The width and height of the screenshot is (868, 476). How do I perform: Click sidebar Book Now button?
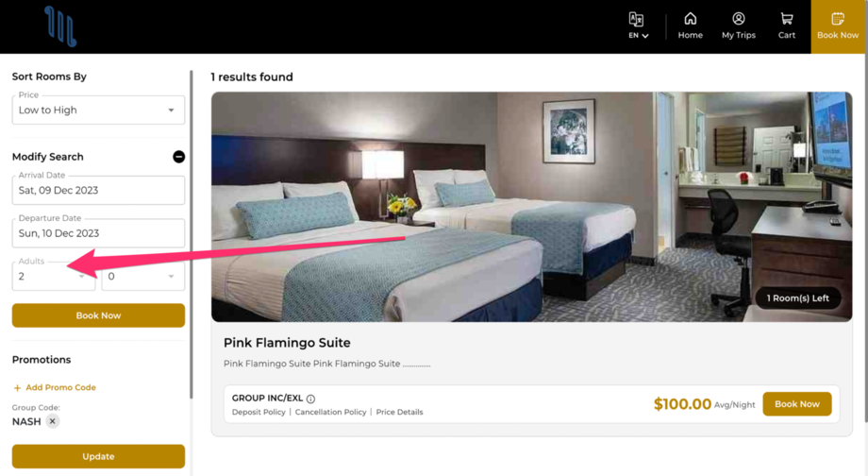pyautogui.click(x=98, y=315)
